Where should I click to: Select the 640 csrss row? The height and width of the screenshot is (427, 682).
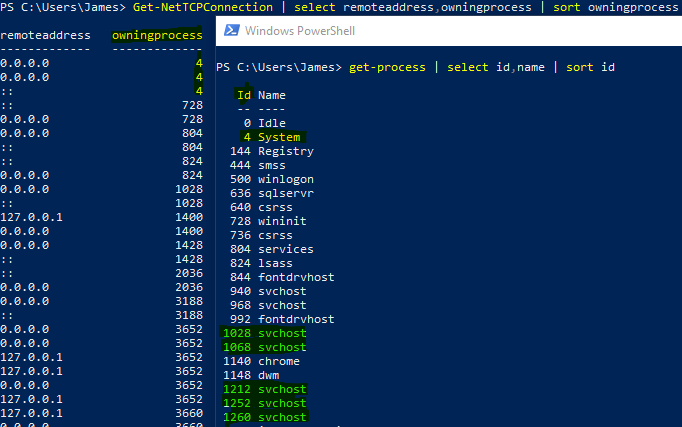click(261, 207)
